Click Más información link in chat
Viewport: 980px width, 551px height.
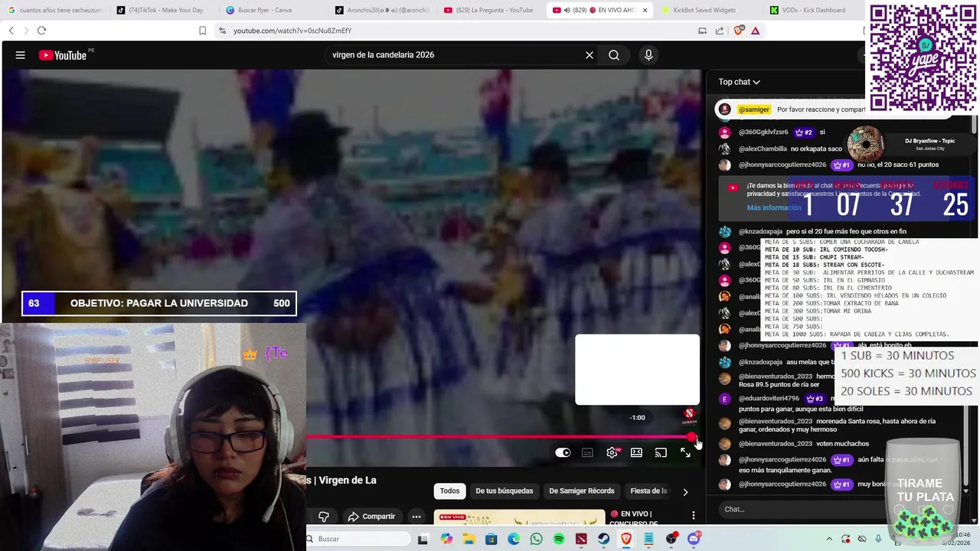click(774, 207)
